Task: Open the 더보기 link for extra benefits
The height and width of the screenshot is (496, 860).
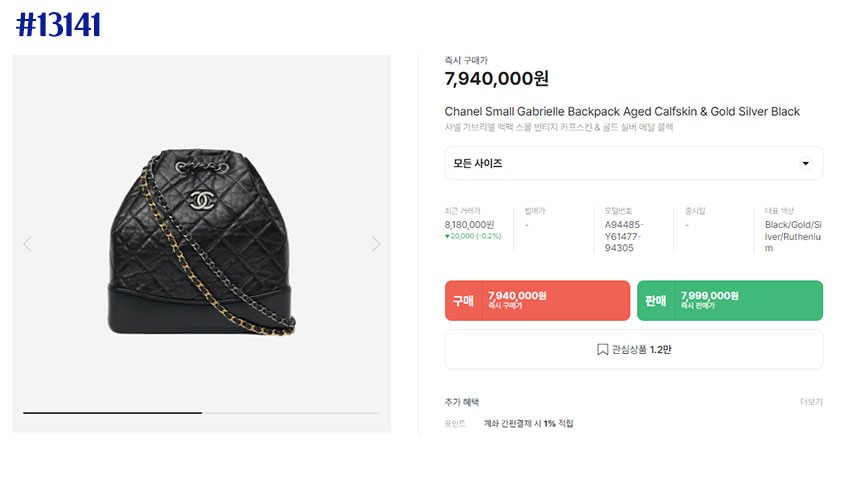Action: [x=811, y=402]
